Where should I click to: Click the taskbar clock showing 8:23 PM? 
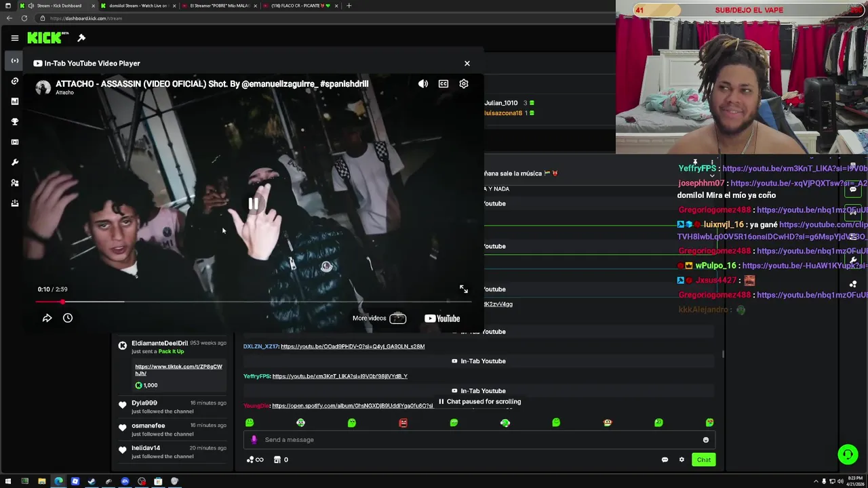pos(855,481)
